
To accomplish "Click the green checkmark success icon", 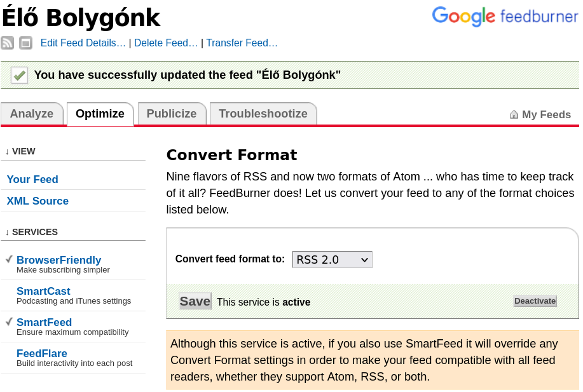I will pos(19,75).
